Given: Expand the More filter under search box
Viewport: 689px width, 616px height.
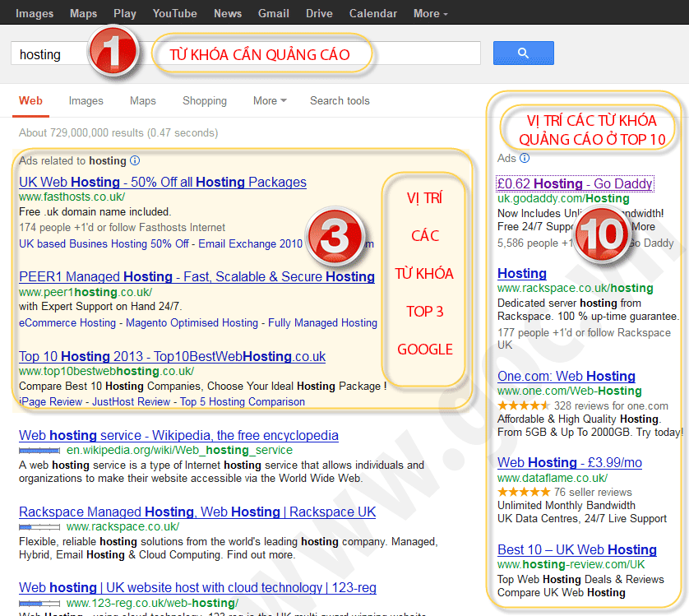Looking at the screenshot, I should pyautogui.click(x=270, y=100).
